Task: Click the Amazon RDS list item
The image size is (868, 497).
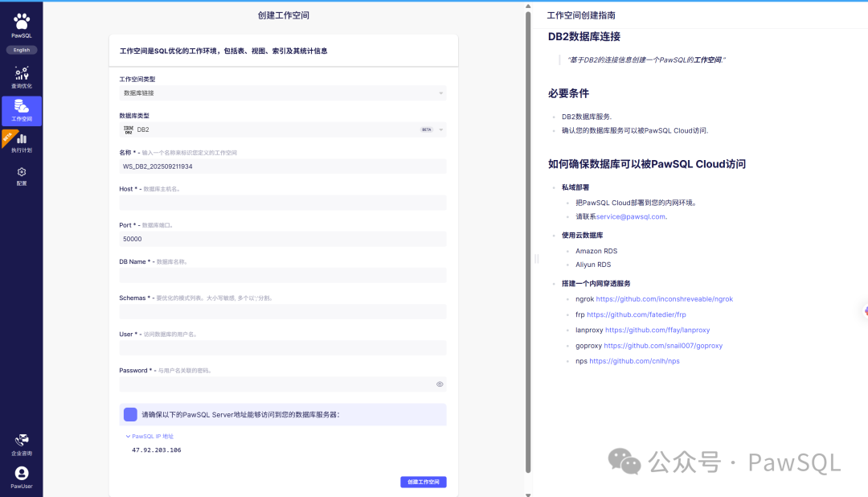Action: 596,251
